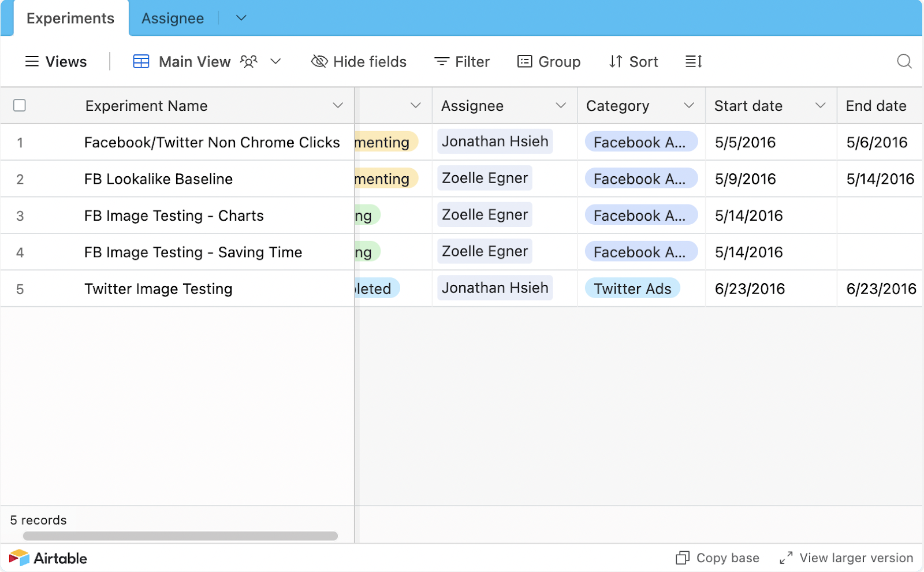Open the row height icon
The width and height of the screenshot is (924, 572).
694,61
